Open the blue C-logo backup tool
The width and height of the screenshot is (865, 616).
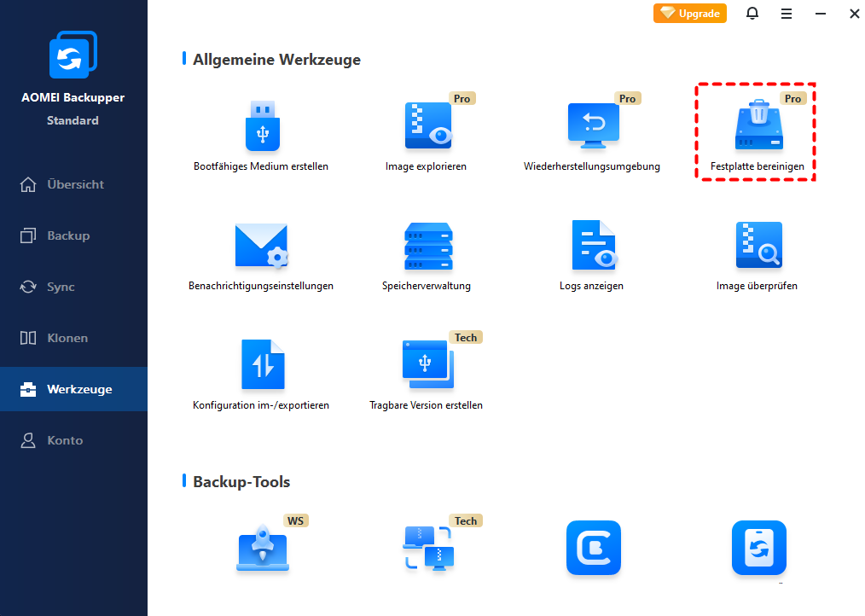tap(594, 548)
